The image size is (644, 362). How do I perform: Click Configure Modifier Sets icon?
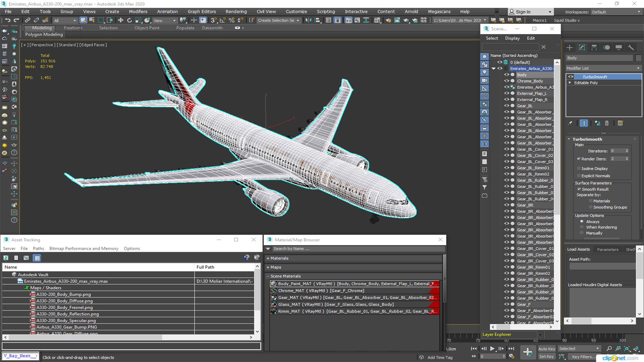(620, 123)
